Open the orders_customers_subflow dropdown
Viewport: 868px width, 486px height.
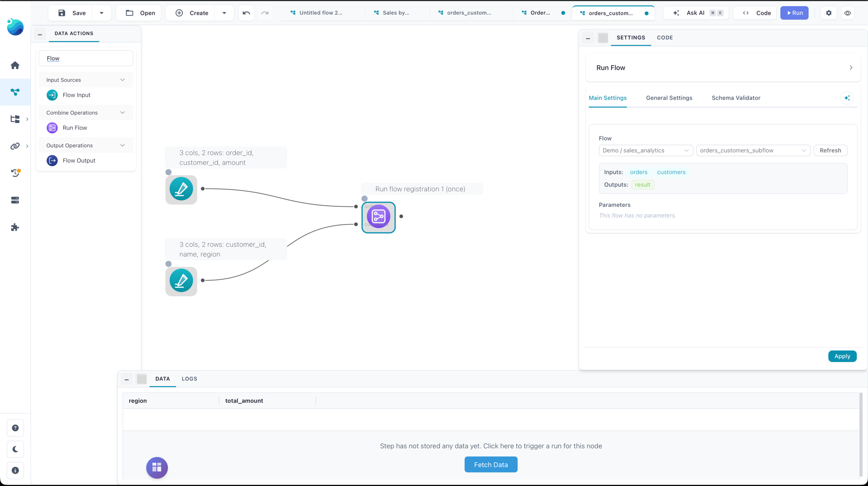[x=753, y=150]
